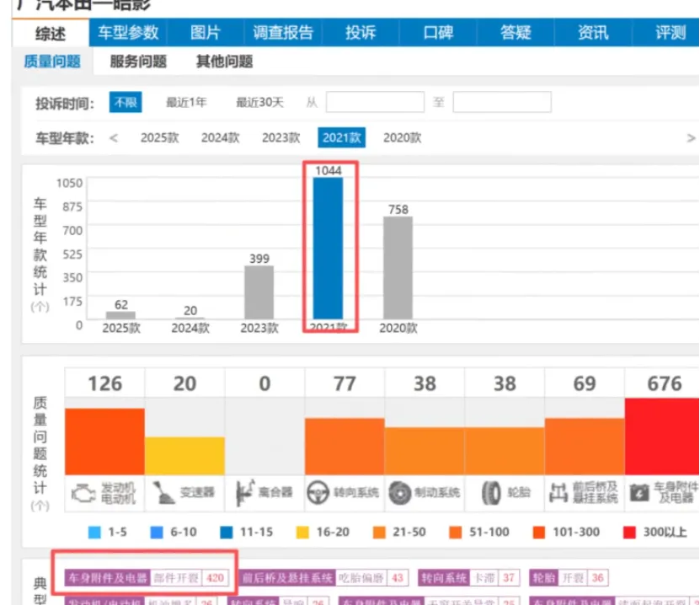This screenshot has height=605, width=700.
Task: Click the next model-year arrow
Action: pyautogui.click(x=691, y=138)
